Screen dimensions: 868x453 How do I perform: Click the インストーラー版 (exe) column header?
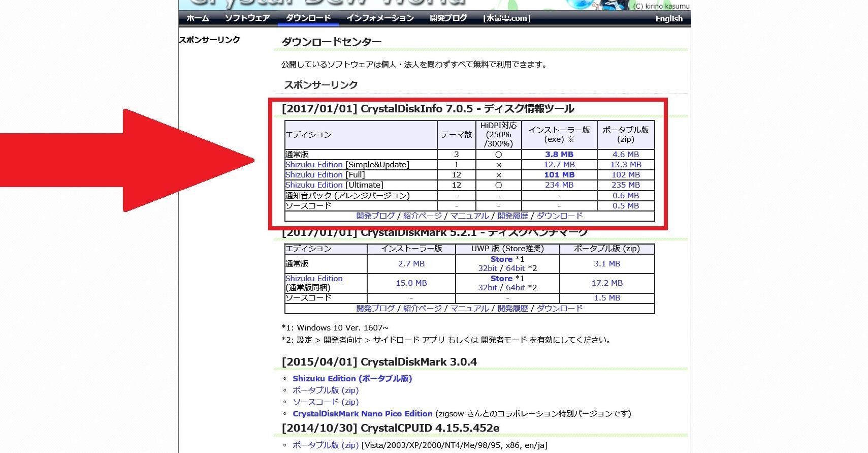click(559, 135)
